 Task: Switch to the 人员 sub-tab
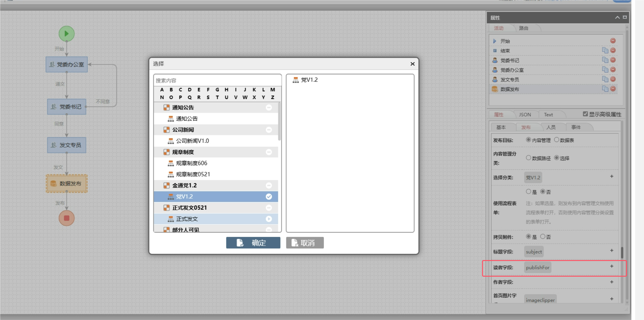pos(551,127)
